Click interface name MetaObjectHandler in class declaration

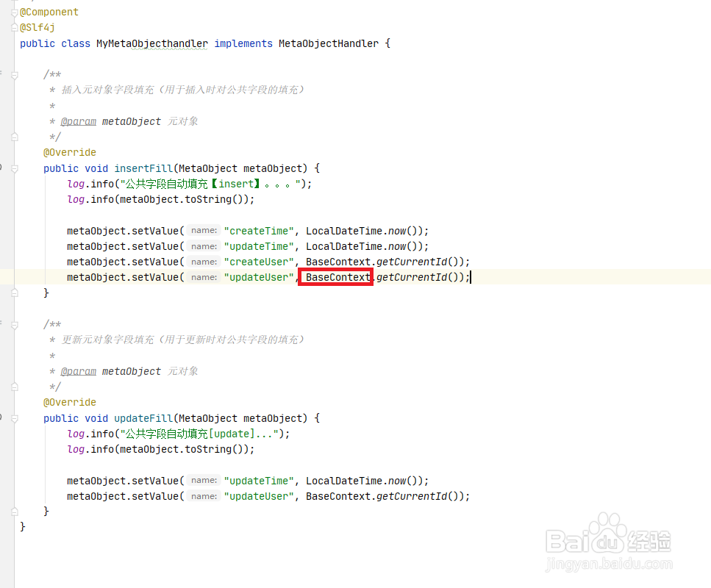tap(328, 43)
